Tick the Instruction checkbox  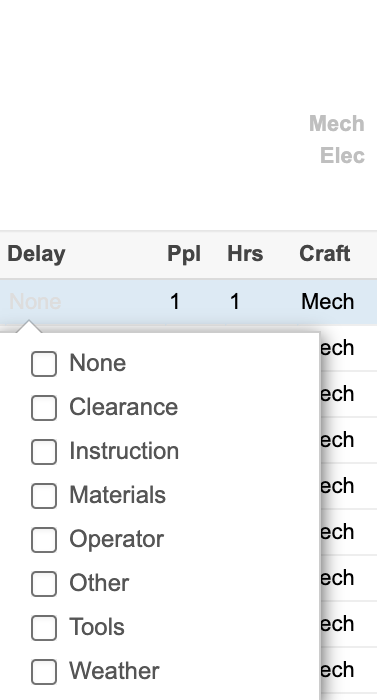pyautogui.click(x=44, y=452)
